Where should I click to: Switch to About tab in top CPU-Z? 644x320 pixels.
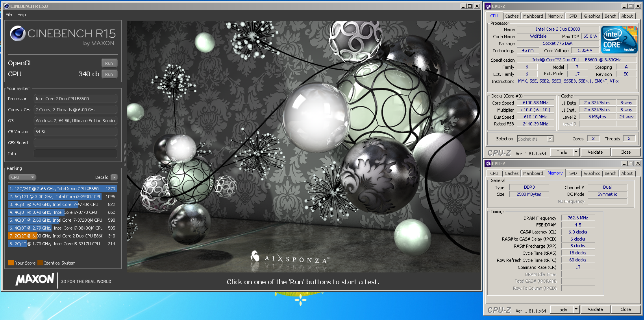click(x=627, y=16)
